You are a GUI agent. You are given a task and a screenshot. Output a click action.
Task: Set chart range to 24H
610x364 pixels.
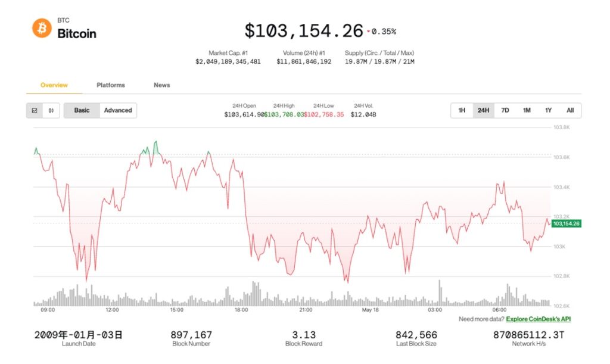tap(483, 110)
